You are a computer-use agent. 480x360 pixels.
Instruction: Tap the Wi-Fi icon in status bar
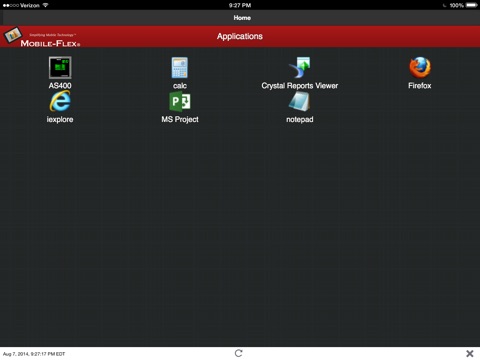click(x=45, y=5)
